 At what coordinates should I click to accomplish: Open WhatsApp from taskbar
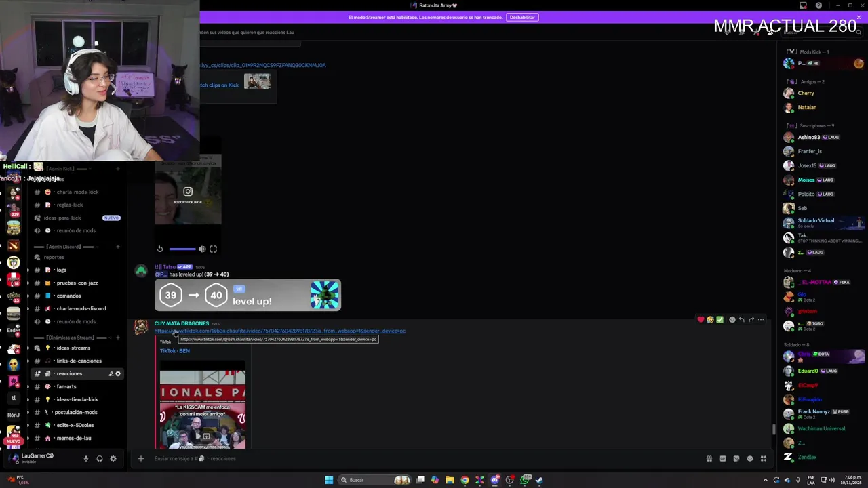(x=525, y=480)
